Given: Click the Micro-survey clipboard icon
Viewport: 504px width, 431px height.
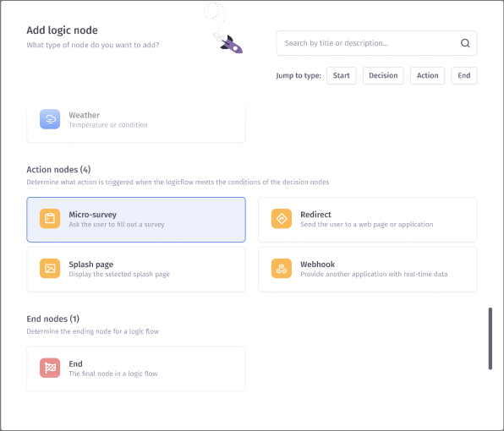Looking at the screenshot, I should tap(50, 219).
